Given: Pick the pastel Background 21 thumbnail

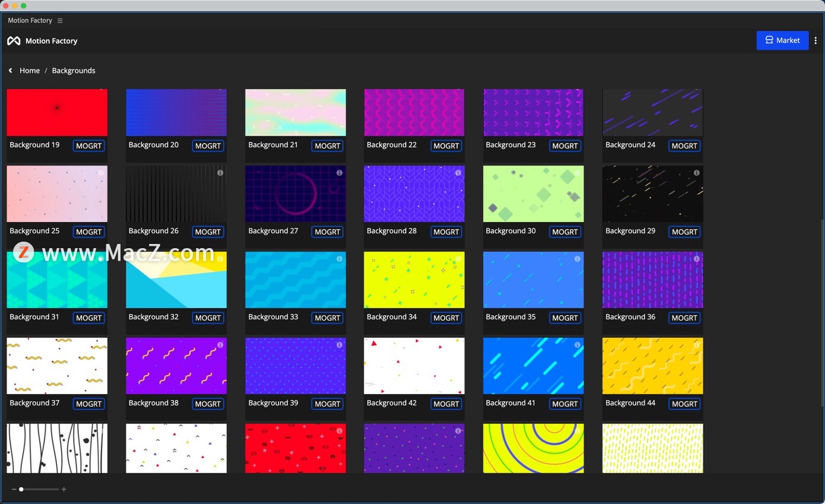Looking at the screenshot, I should [296, 113].
